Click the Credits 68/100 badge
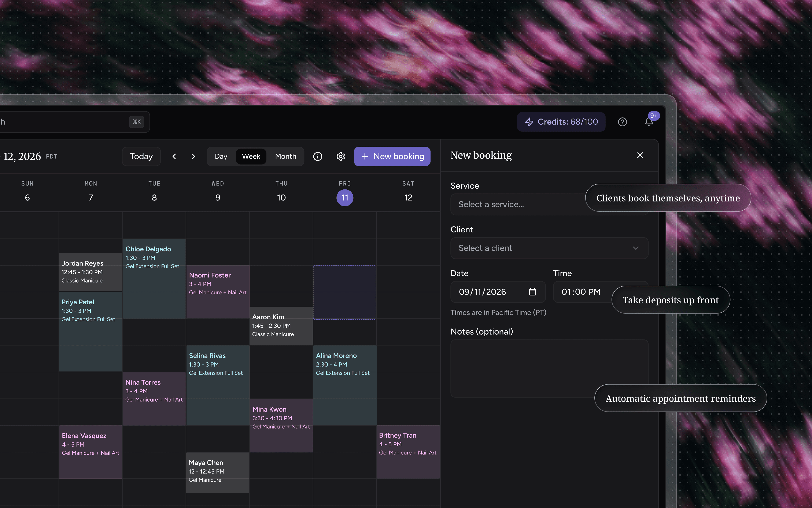Screen dimensions: 812x508 pos(561,122)
